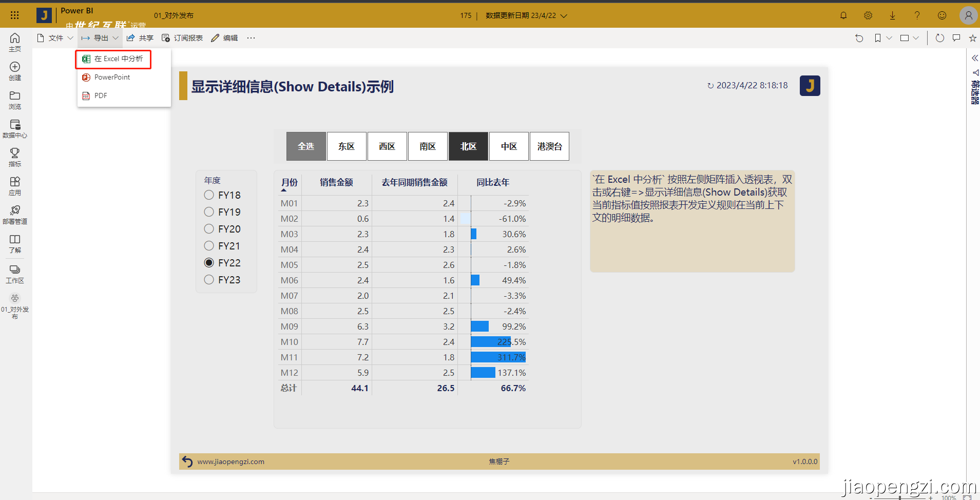Favorite the report with the star icon
Screen dimensions: 980x500
[x=972, y=38]
